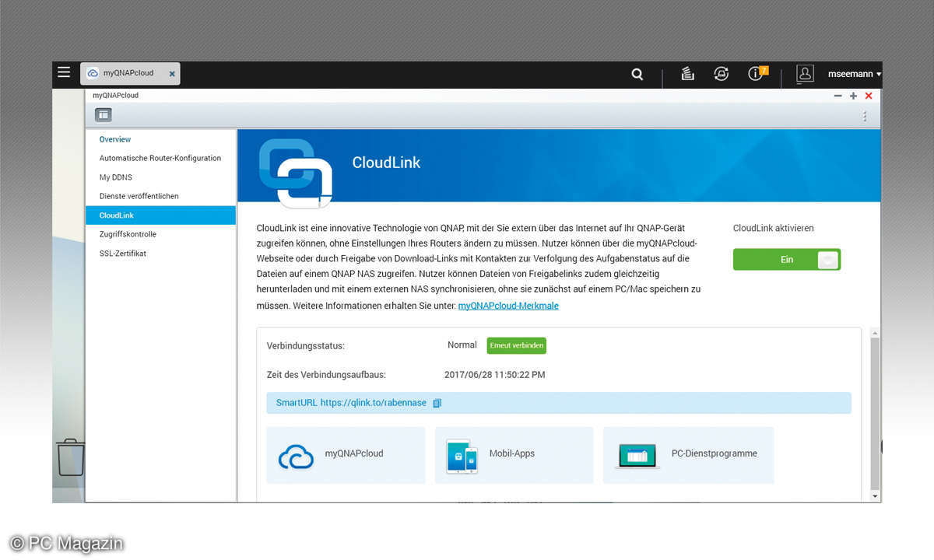
Task: Click scrollbar down arrow
Action: click(x=875, y=496)
